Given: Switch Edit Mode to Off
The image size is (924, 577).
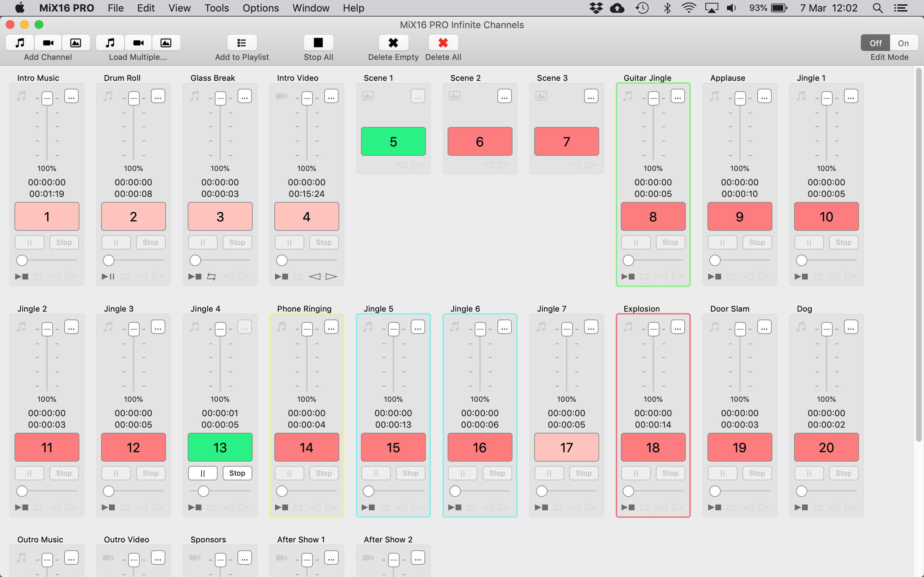Looking at the screenshot, I should point(876,43).
